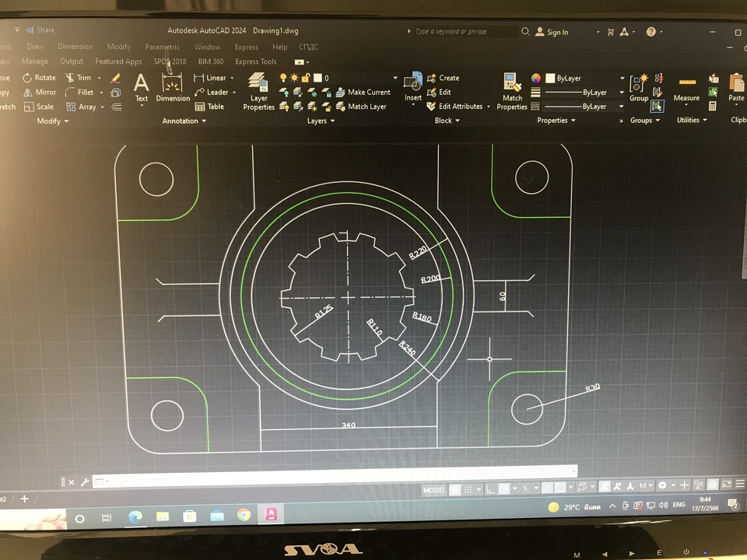The image size is (747, 560).
Task: Toggle snap mode in status bar
Action: 468,489
